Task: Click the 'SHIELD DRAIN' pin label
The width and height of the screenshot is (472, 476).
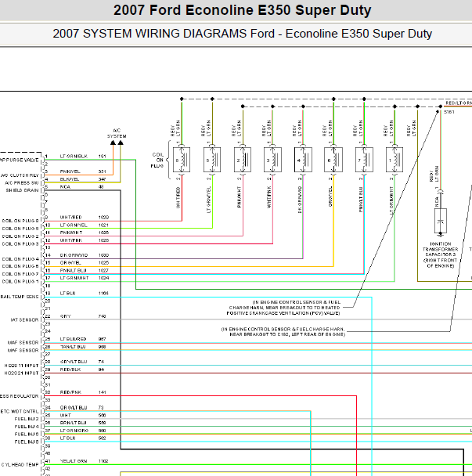Action: pyautogui.click(x=22, y=190)
